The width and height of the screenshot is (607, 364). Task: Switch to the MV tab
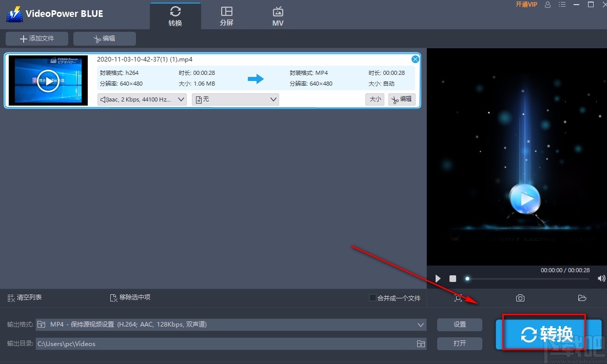278,15
